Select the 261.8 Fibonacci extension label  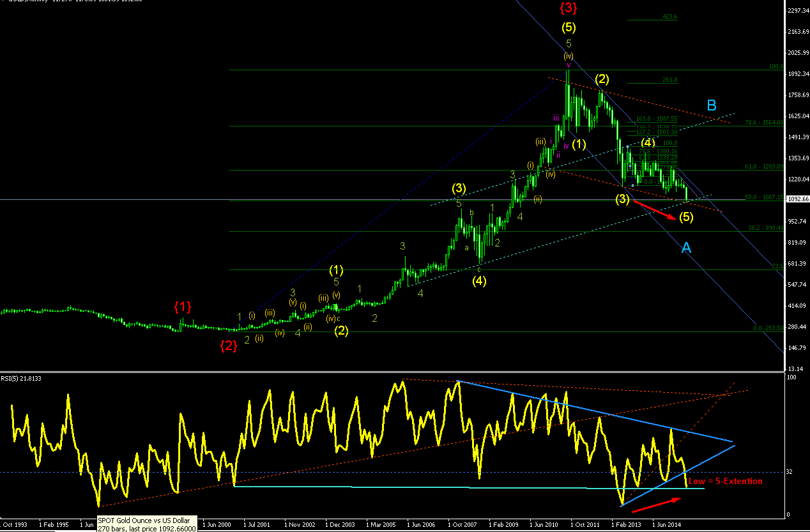669,80
